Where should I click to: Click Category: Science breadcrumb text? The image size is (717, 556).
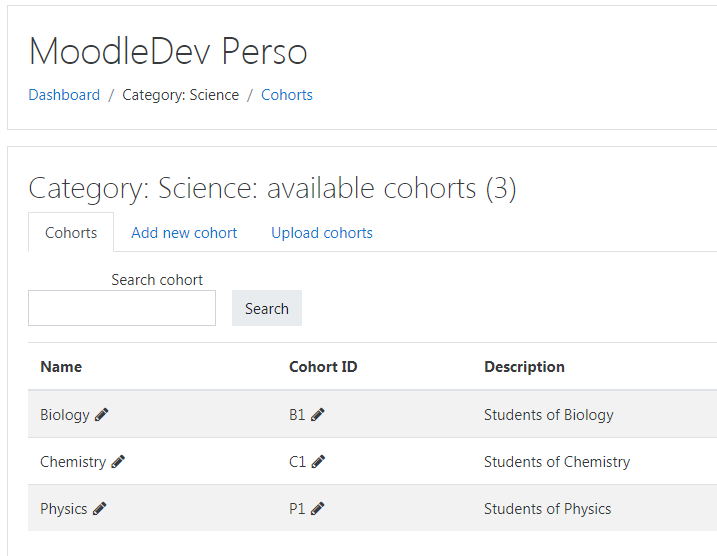click(x=181, y=95)
